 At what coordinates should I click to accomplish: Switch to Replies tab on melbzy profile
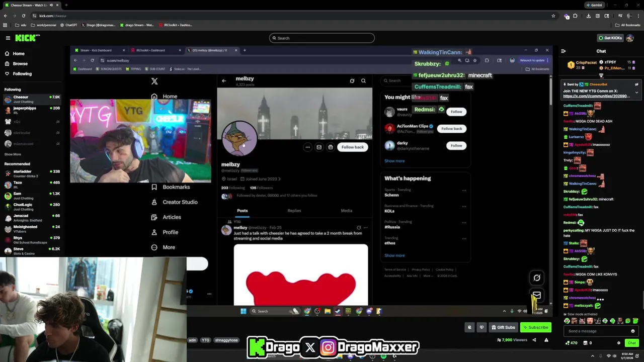[x=294, y=211]
